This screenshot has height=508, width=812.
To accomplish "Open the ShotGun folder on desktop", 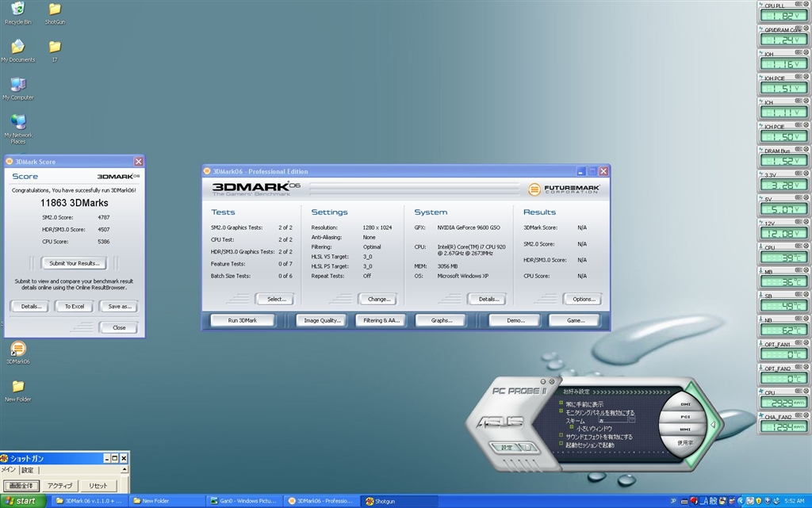I will 55,10.
